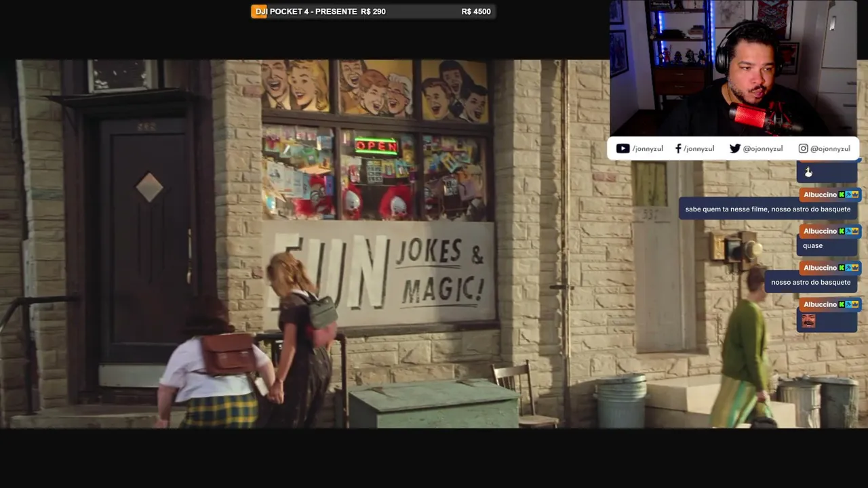Click the crown badge above the 'quase' message

[x=855, y=231]
